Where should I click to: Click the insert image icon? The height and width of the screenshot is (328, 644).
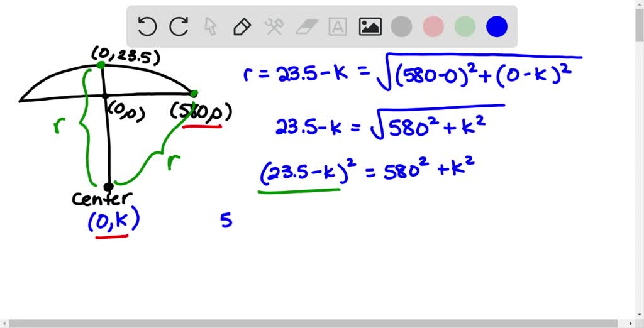[x=370, y=26]
